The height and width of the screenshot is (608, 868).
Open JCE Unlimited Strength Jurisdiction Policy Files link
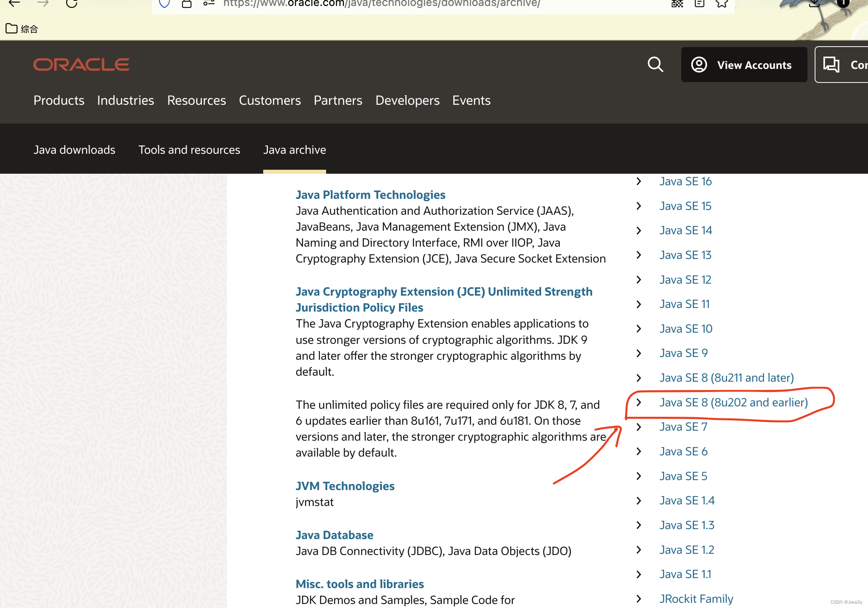tap(444, 300)
